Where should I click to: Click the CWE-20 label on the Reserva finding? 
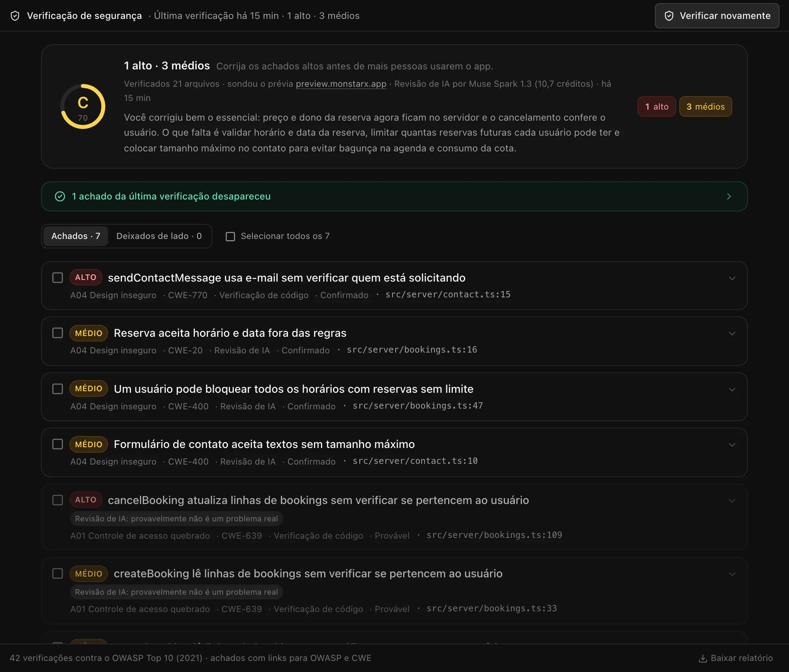pos(185,350)
